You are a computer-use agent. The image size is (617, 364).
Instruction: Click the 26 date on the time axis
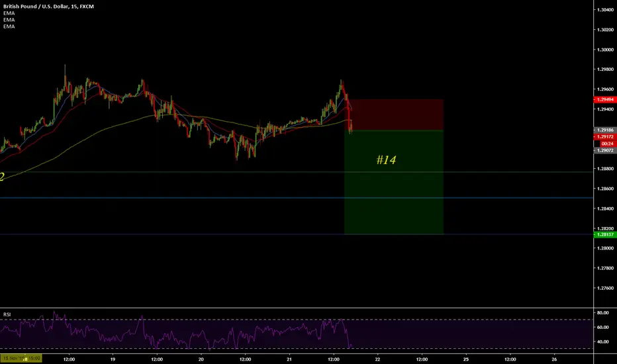[x=554, y=359]
